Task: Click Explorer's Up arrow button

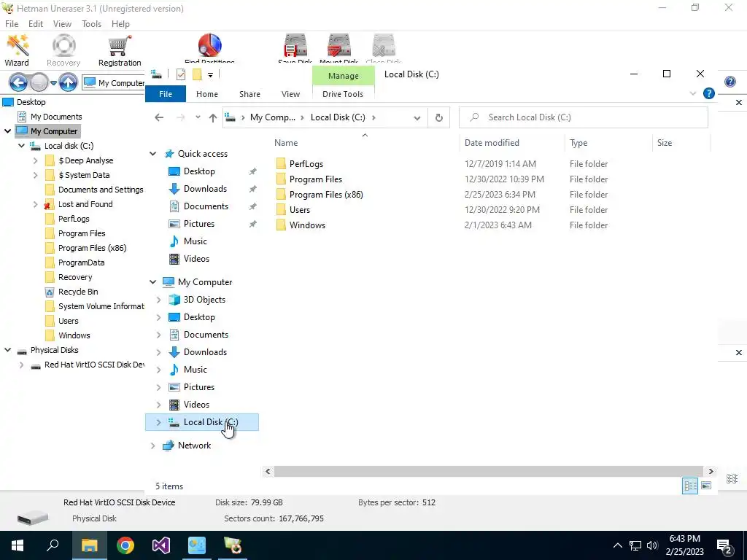Action: coord(212,117)
